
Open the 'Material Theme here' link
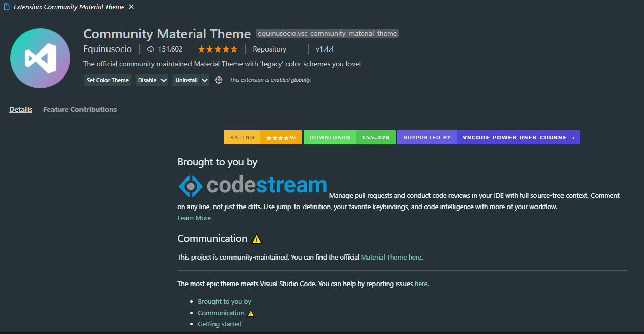[391, 257]
